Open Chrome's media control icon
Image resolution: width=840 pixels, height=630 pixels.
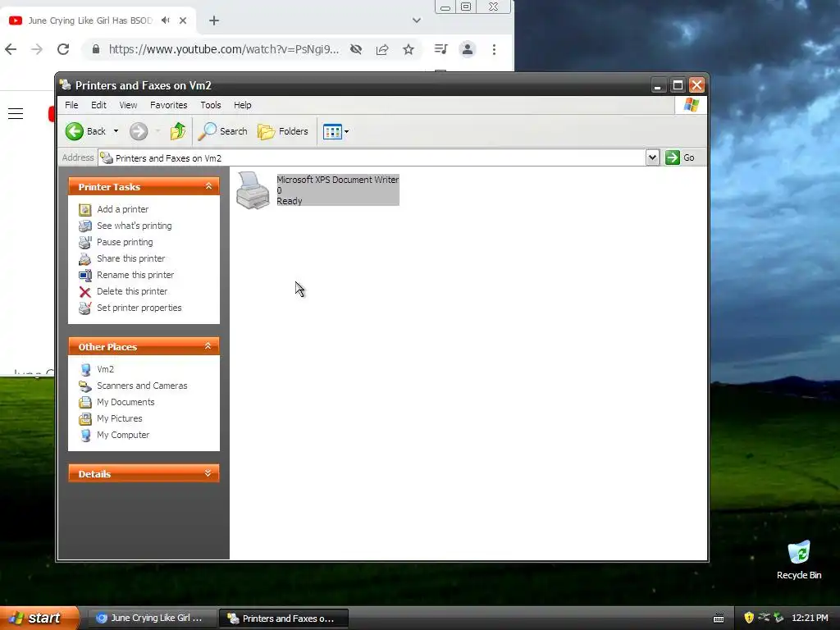pos(441,49)
